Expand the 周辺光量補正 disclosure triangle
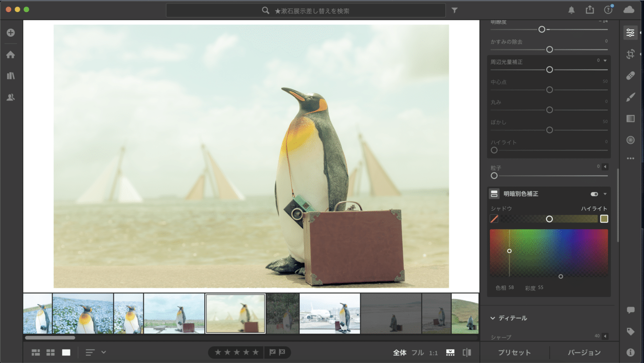644x363 pixels. click(605, 61)
